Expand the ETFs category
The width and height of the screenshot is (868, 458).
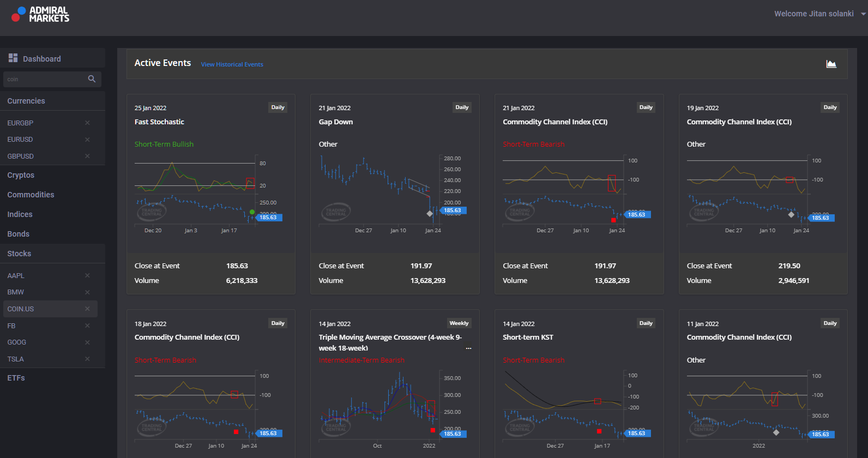(x=16, y=378)
